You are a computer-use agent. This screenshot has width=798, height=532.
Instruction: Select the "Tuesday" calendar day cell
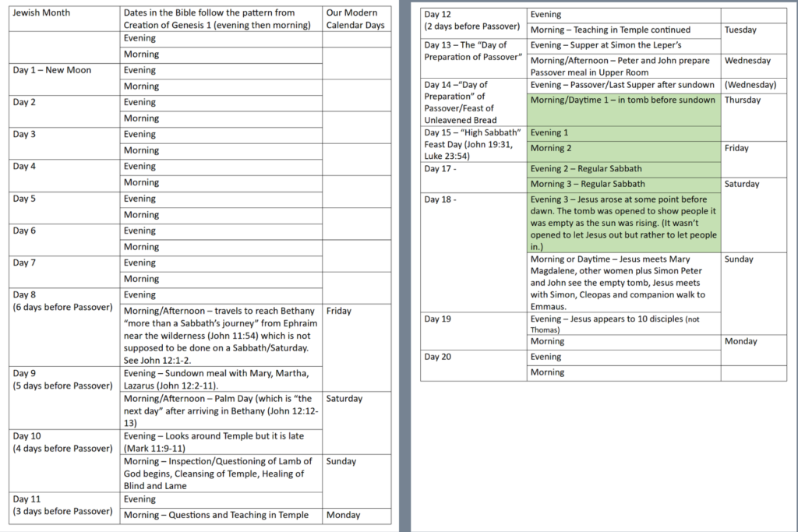(753, 30)
